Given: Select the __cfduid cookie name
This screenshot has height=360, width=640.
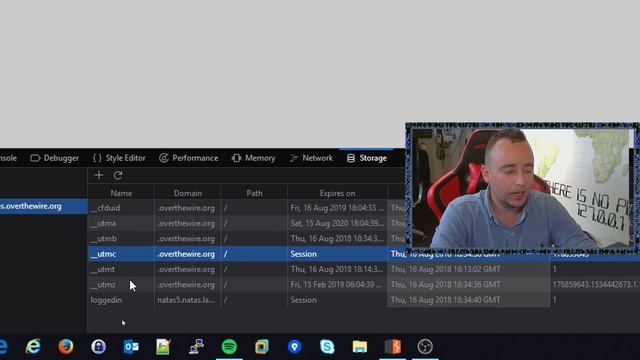Looking at the screenshot, I should 105,208.
